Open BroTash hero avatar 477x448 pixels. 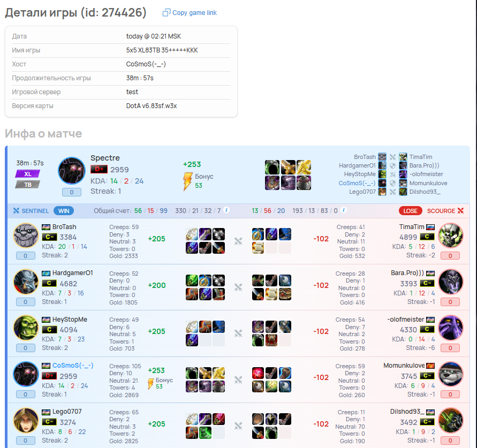coord(26,236)
